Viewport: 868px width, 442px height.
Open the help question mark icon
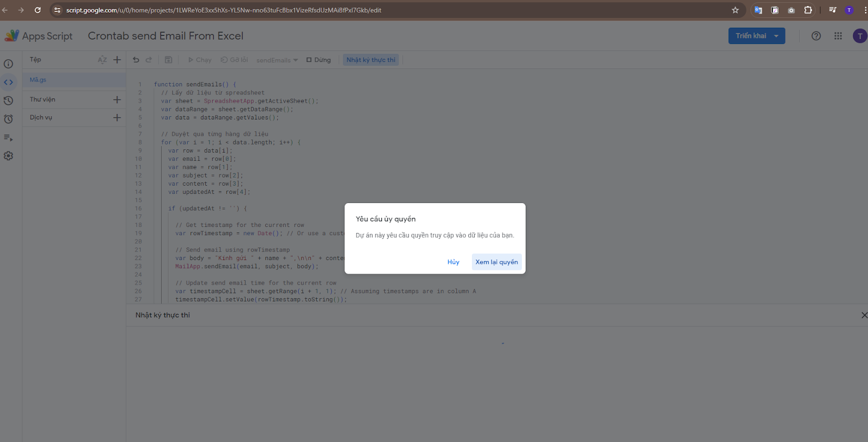coord(816,36)
